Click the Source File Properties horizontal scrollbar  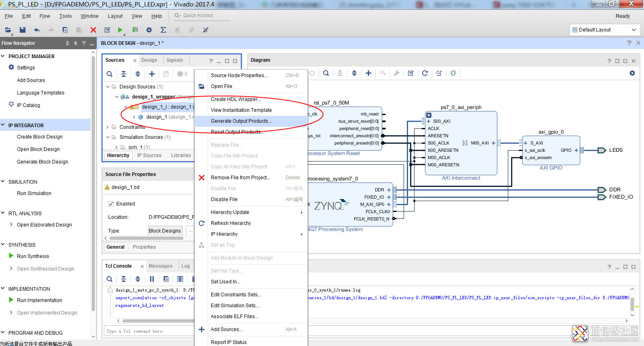[147, 238]
